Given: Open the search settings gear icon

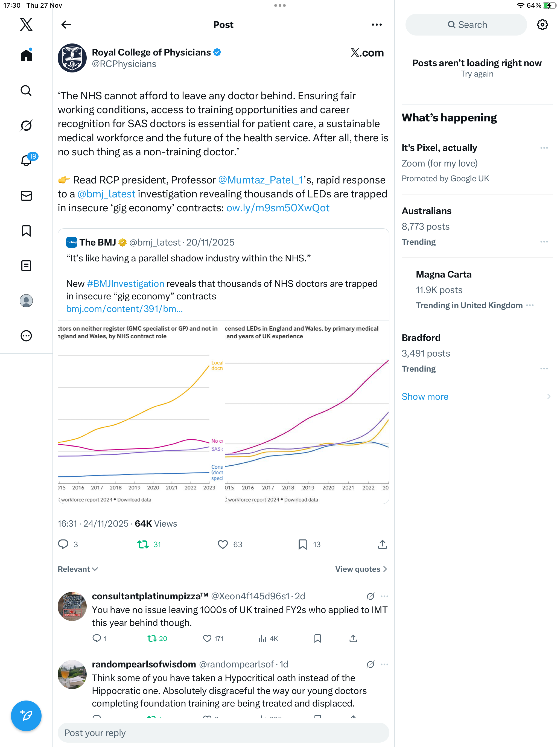Looking at the screenshot, I should 542,25.
